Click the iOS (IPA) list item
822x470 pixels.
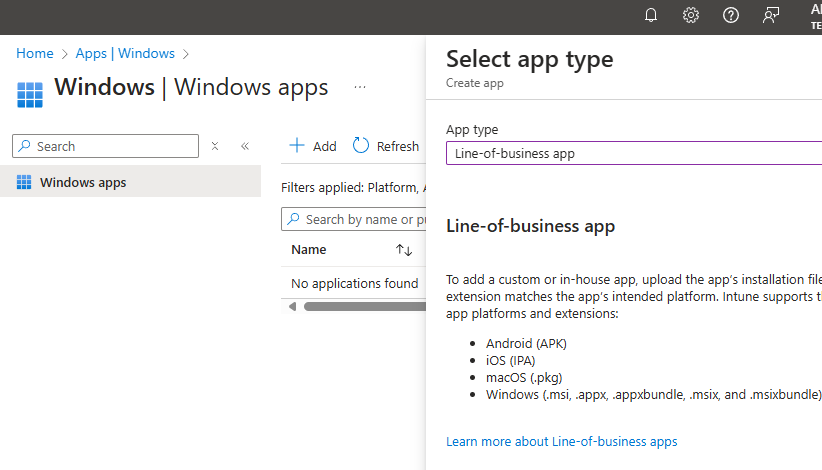point(510,361)
